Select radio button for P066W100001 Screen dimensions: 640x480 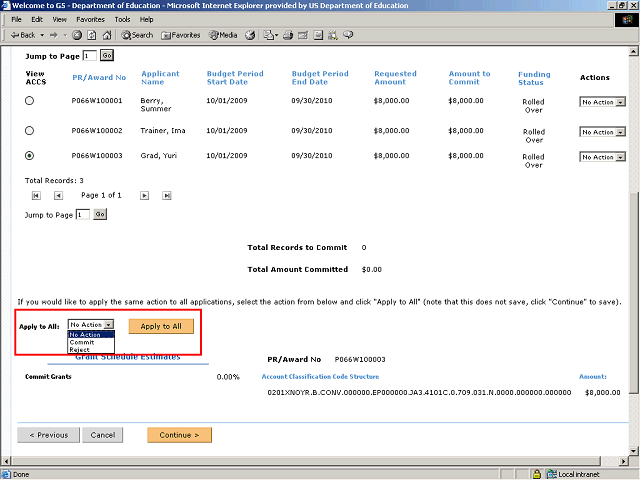[29, 101]
